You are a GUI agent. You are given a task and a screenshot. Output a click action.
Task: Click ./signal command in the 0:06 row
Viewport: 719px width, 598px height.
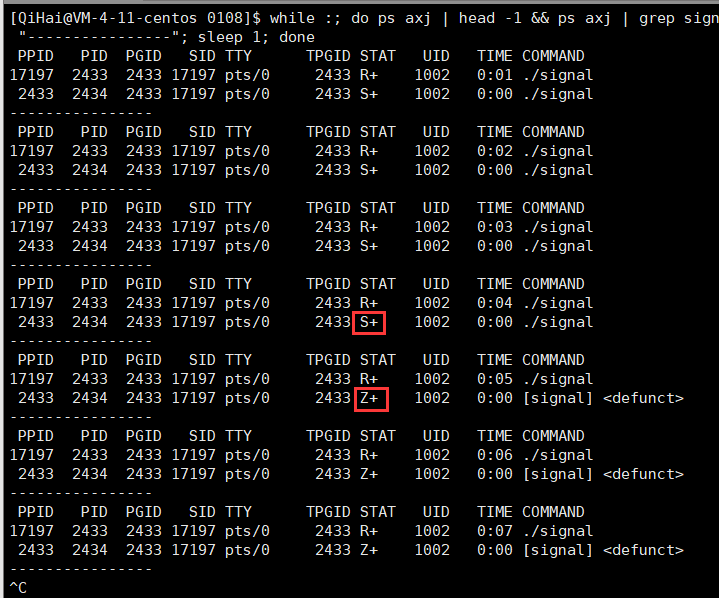point(558,455)
